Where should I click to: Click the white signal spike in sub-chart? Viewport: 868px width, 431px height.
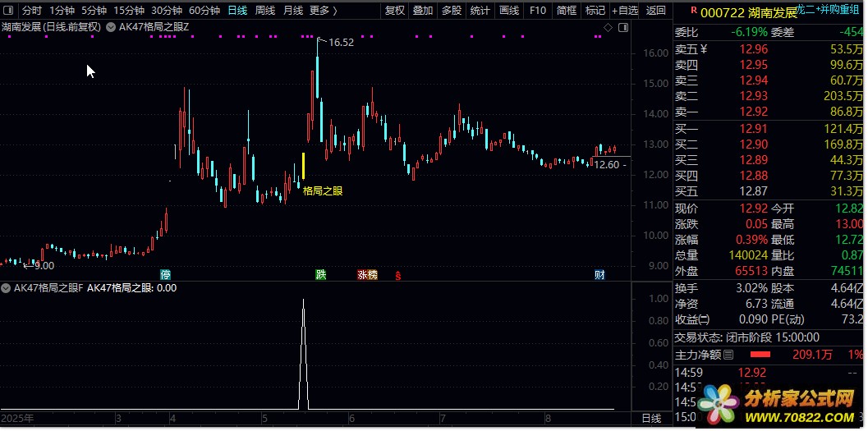click(x=303, y=354)
